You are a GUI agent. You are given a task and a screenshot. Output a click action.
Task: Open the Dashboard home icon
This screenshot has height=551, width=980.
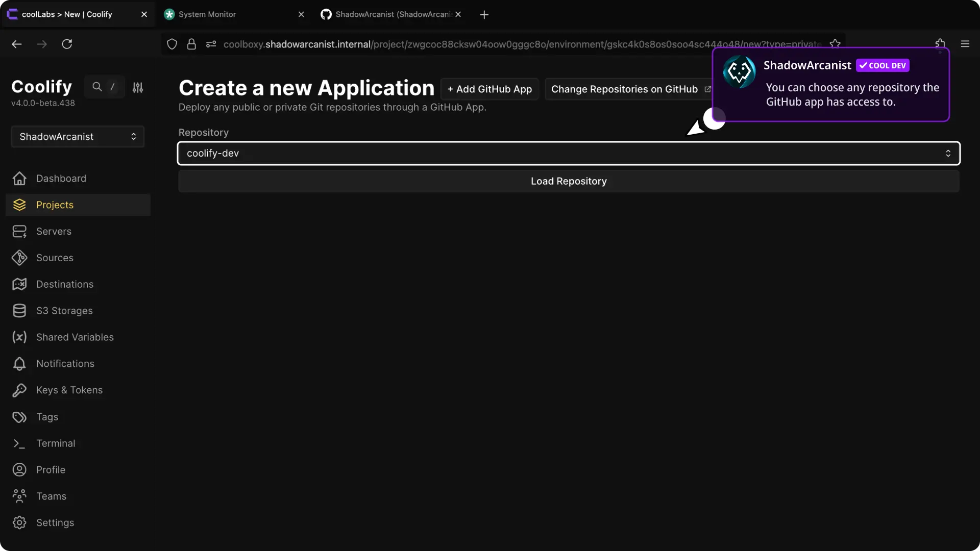point(19,179)
